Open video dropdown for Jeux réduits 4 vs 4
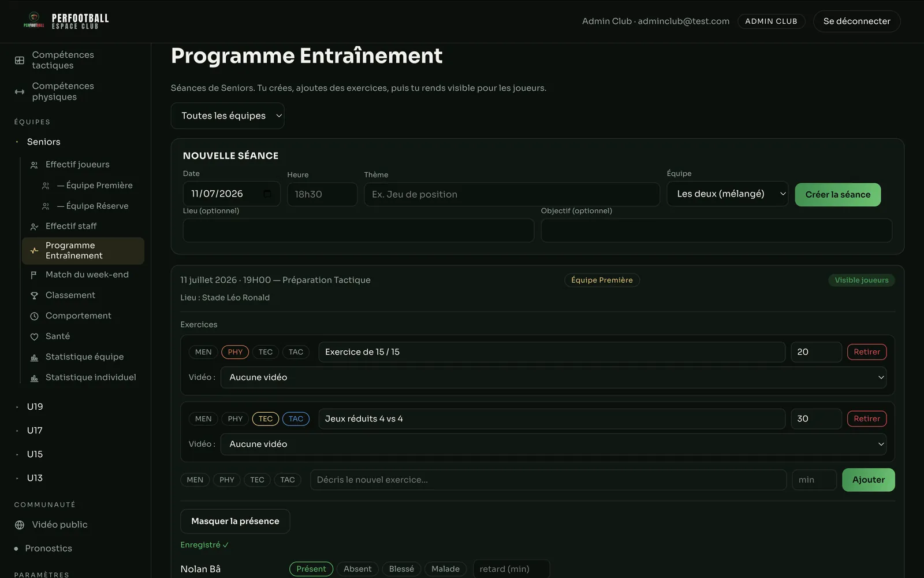Image resolution: width=924 pixels, height=578 pixels. [x=553, y=444]
